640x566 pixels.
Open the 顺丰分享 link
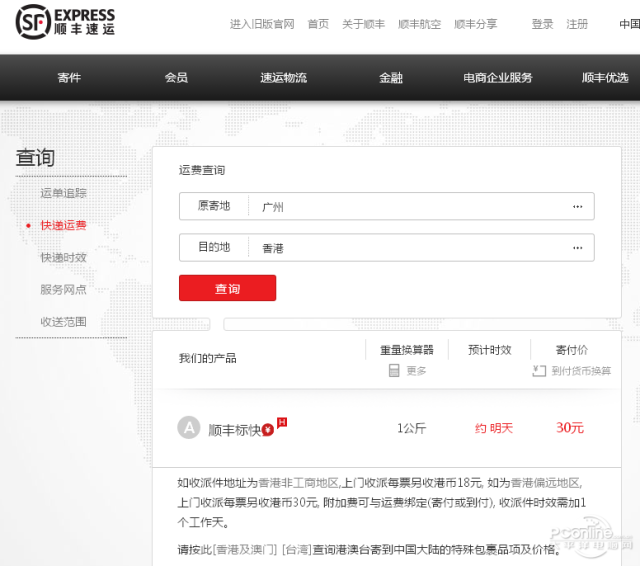[x=476, y=24]
